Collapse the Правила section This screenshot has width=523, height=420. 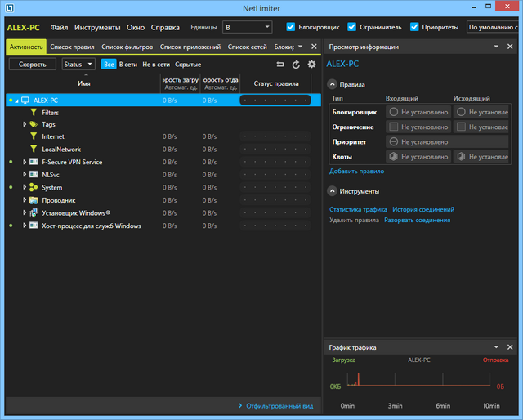pyautogui.click(x=332, y=84)
